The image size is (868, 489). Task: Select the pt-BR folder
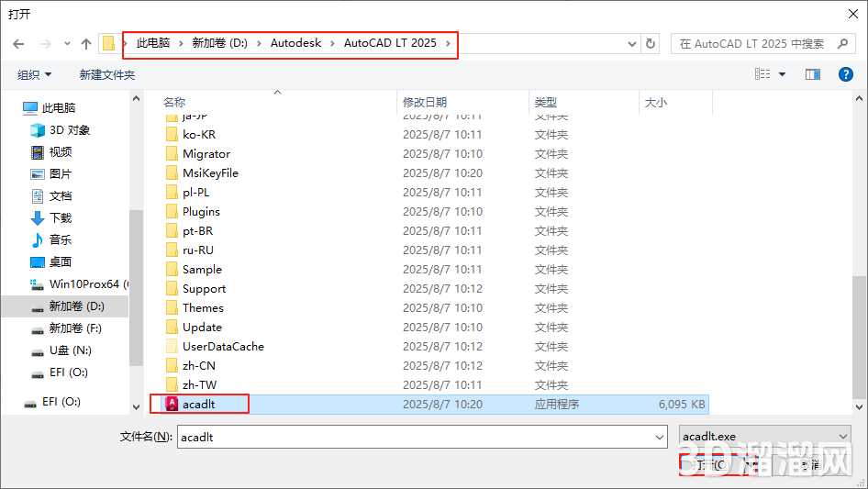(x=197, y=231)
